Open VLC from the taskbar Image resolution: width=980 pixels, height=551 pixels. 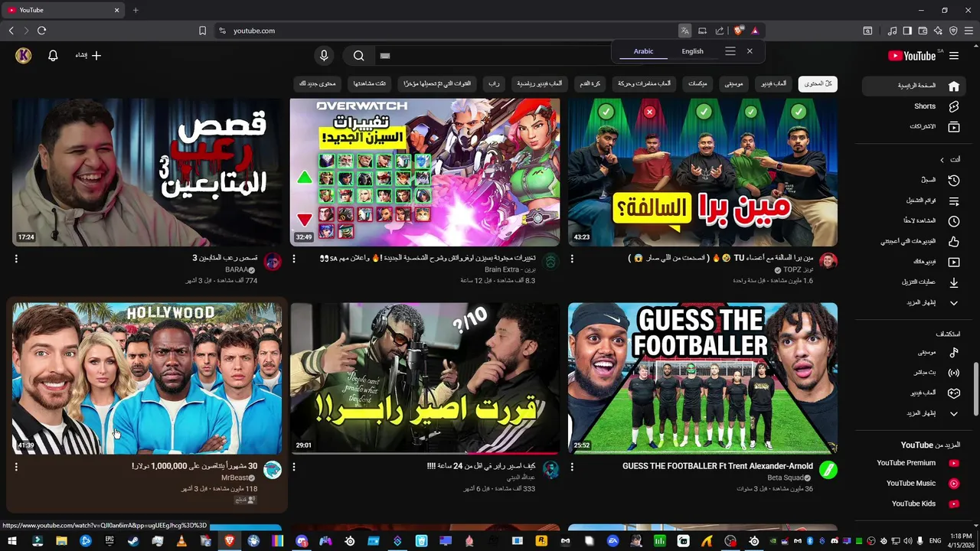181,541
